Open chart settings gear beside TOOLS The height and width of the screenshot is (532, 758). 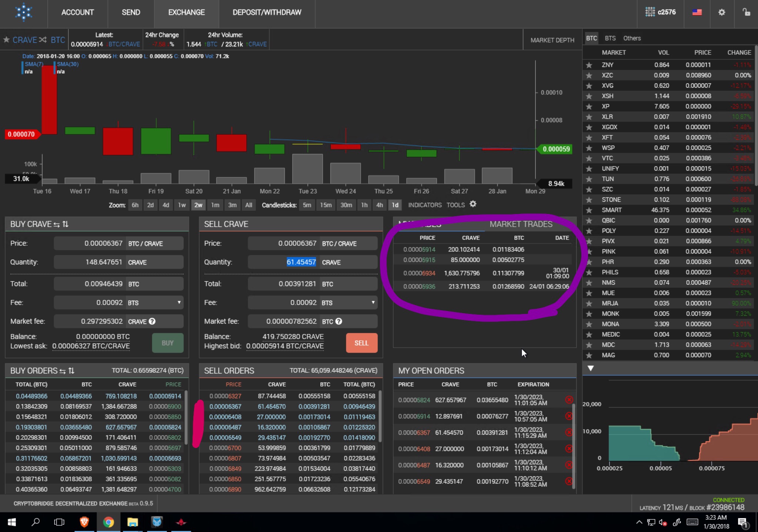tap(473, 204)
